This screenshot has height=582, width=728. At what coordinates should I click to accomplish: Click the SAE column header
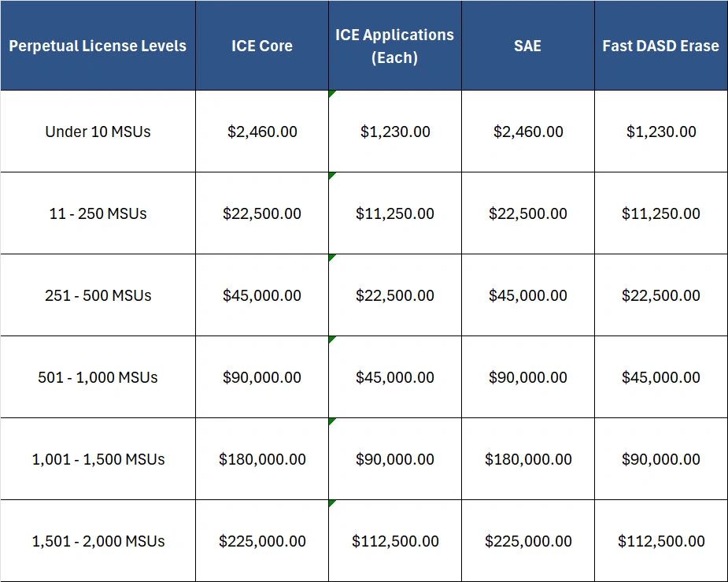[527, 46]
